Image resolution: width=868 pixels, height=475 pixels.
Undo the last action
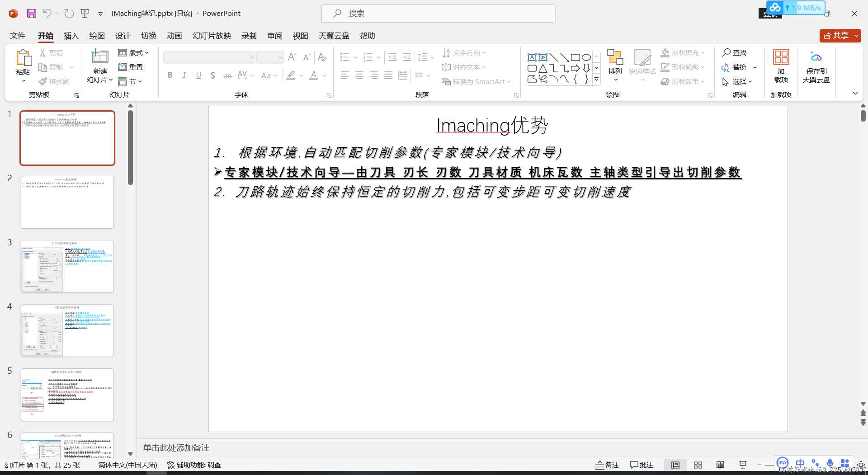click(x=47, y=14)
